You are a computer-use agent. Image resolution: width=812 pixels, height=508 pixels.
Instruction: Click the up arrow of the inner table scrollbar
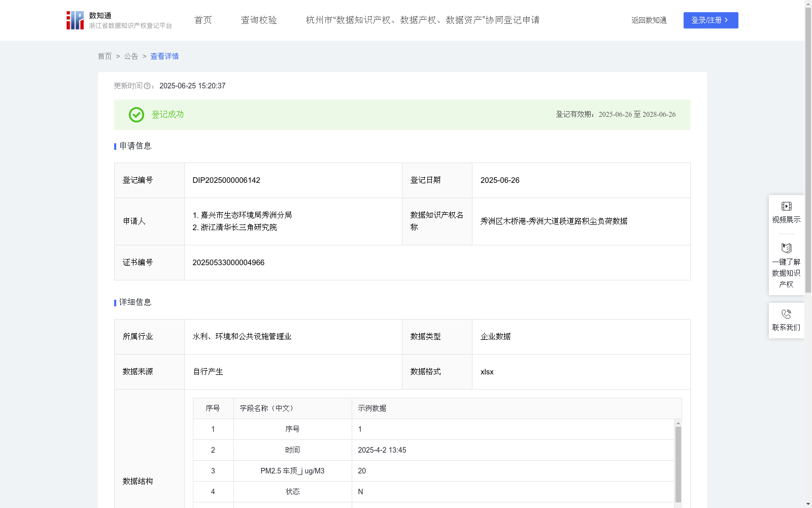click(678, 423)
